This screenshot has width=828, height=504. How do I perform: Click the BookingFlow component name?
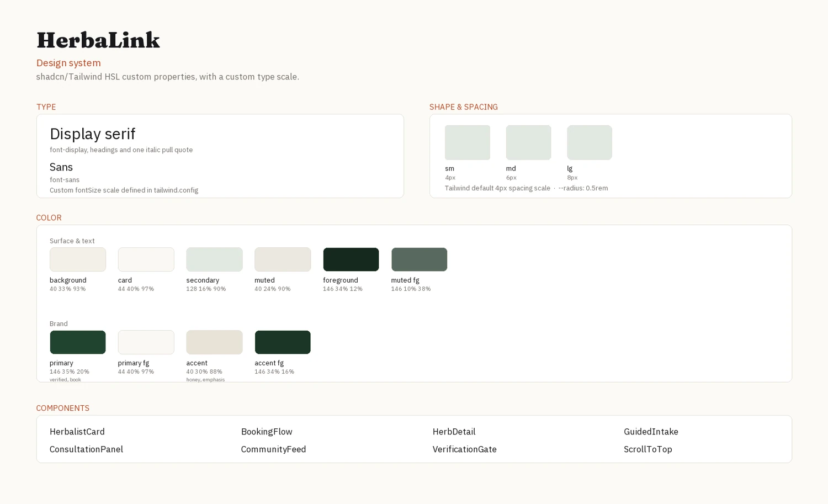[267, 432]
